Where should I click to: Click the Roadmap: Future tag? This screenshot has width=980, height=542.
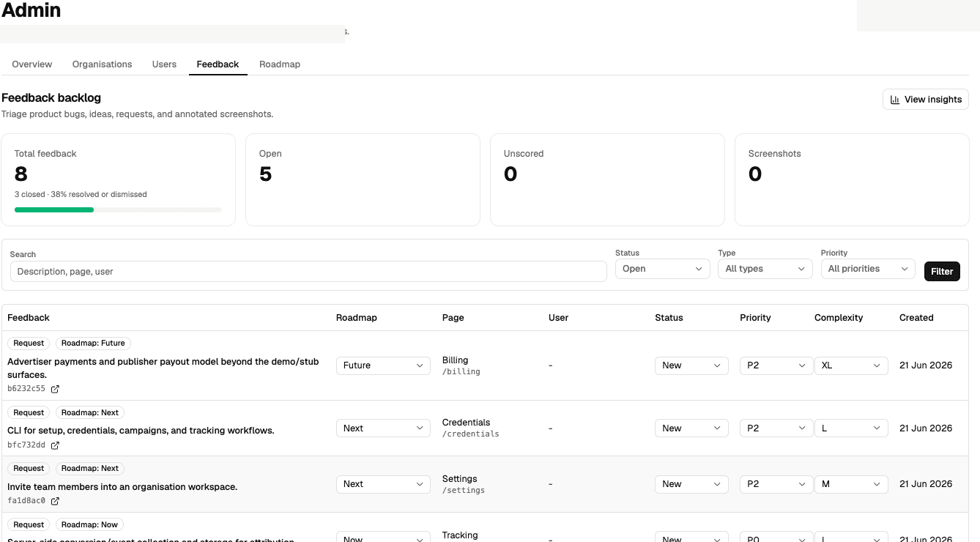tap(93, 343)
